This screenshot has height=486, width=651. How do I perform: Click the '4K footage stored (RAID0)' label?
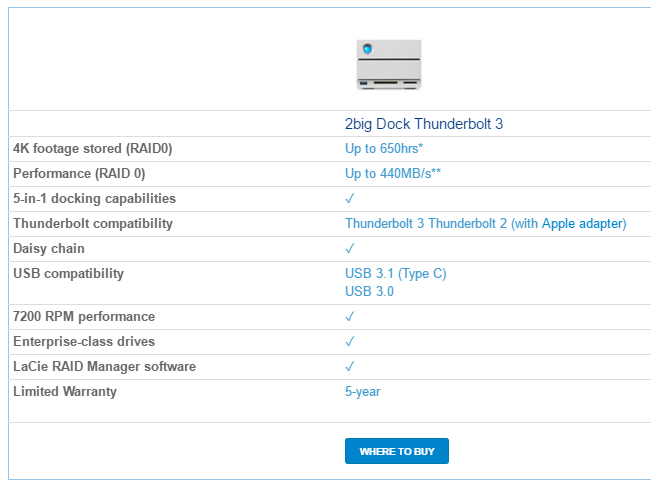93,149
